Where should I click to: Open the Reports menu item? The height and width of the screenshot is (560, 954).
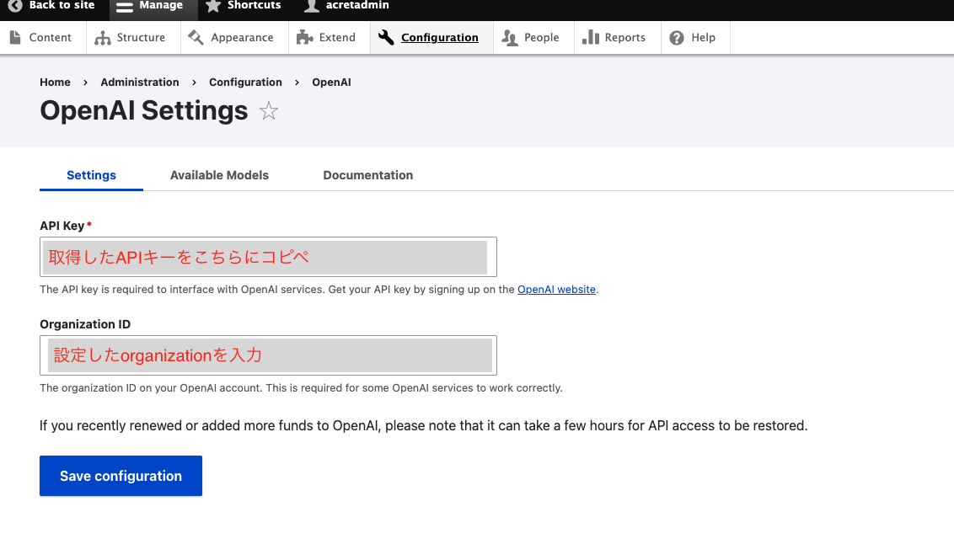(x=618, y=38)
